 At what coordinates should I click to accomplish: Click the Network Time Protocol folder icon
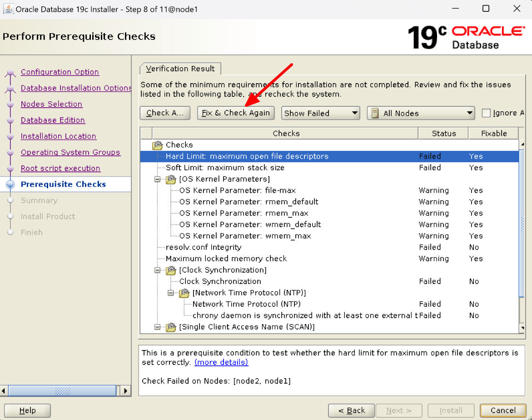184,293
